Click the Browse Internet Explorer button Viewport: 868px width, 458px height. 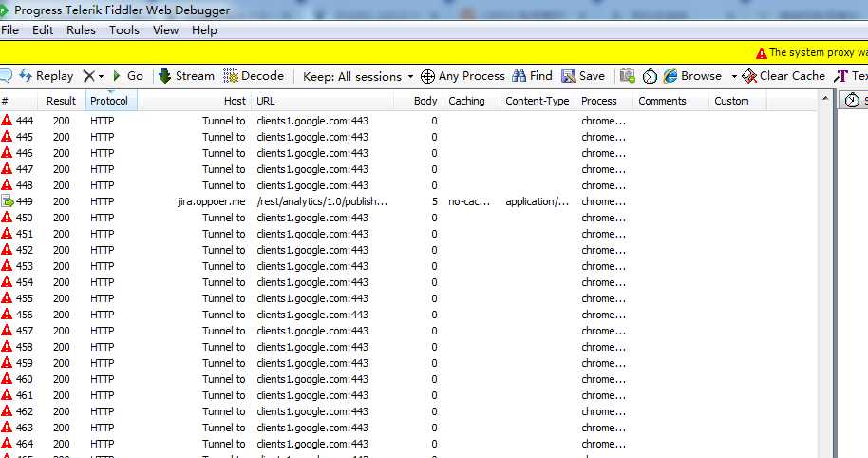pos(692,76)
